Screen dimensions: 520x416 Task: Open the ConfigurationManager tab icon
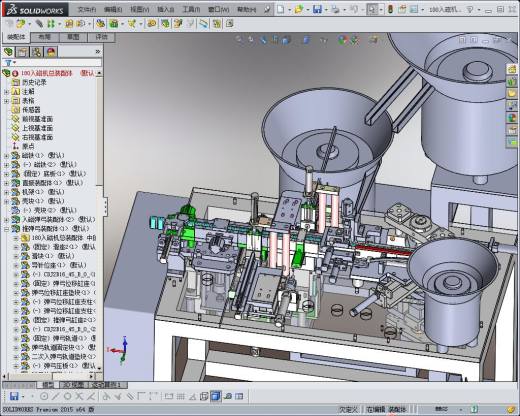[37, 52]
